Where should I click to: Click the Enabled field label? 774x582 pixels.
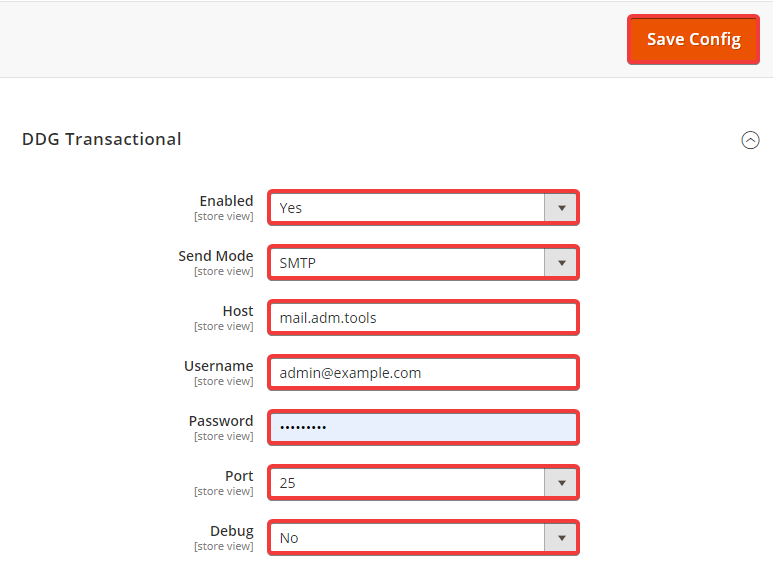(x=226, y=201)
